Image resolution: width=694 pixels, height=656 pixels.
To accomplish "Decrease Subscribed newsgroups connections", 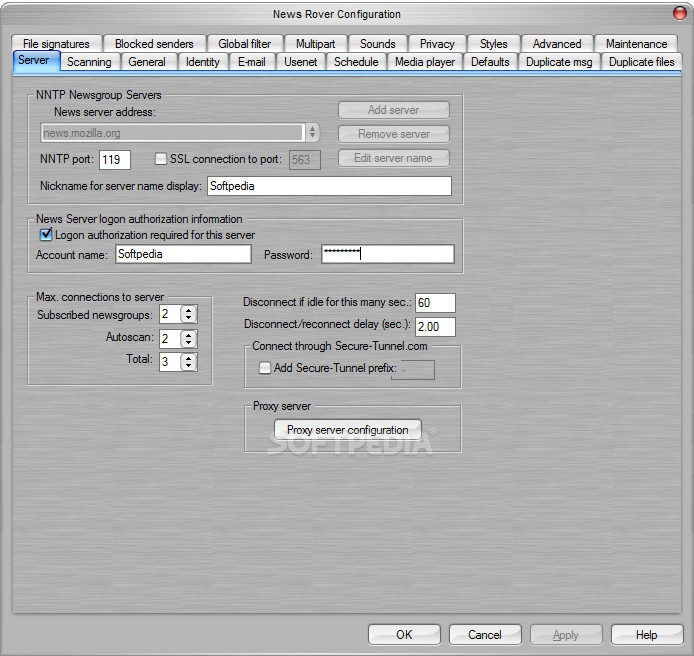I will click(189, 318).
